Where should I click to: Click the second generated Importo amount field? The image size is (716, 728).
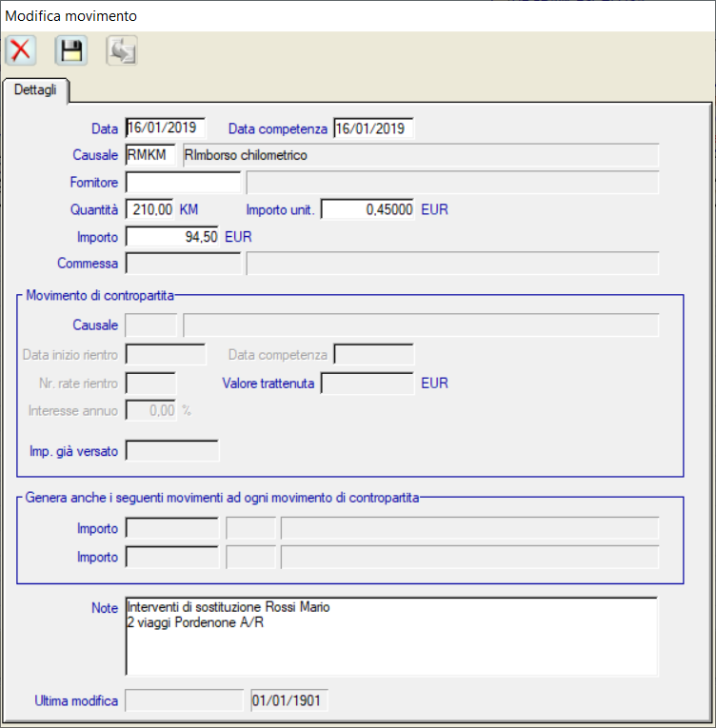(x=172, y=557)
